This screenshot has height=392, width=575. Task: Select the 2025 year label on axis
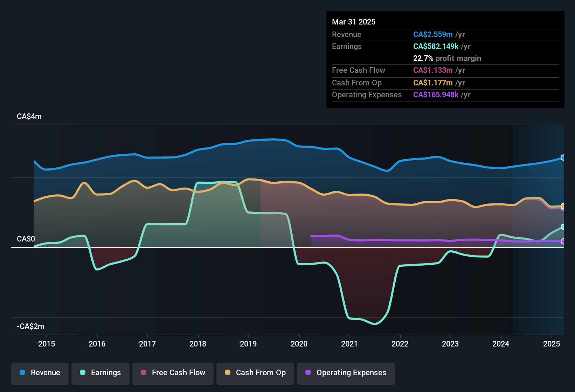coord(552,344)
